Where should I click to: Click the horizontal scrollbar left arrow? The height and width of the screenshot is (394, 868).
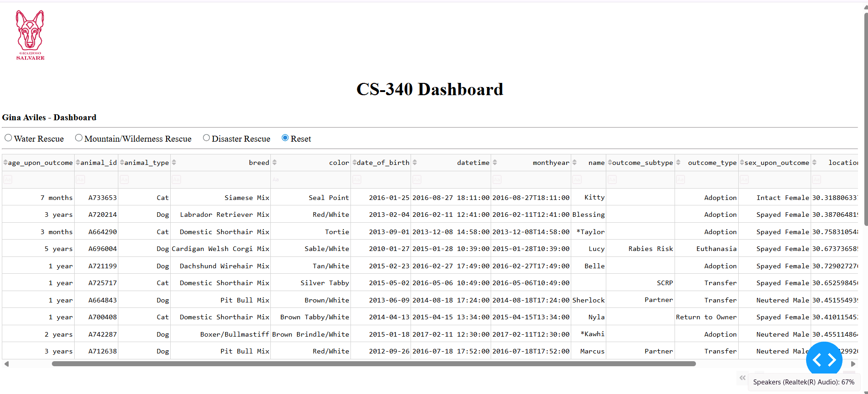(x=6, y=364)
